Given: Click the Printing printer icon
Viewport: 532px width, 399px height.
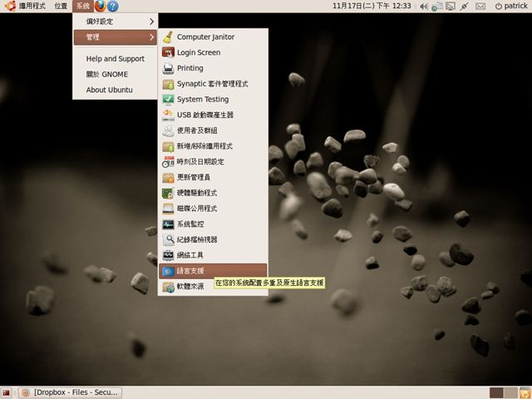Looking at the screenshot, I should (168, 68).
